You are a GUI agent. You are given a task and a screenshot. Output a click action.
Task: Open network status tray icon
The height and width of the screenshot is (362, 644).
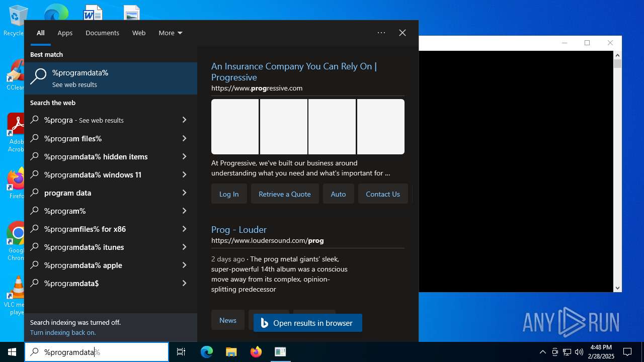tap(567, 352)
